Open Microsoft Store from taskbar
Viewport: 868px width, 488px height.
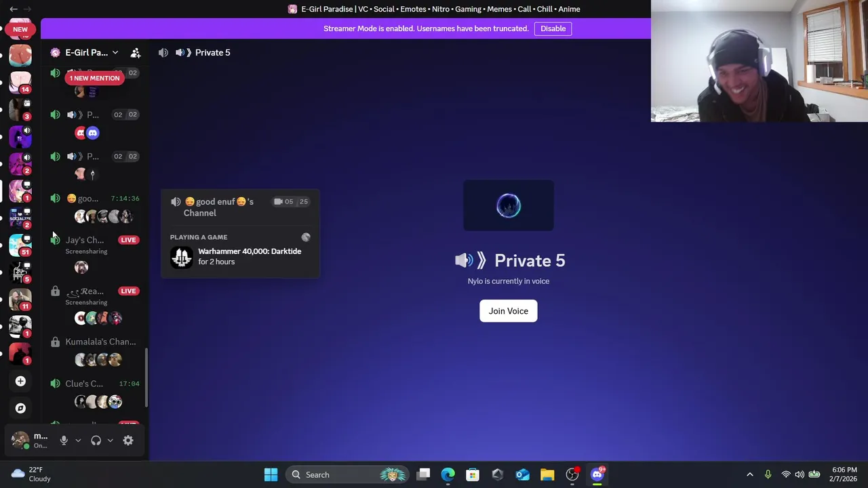click(473, 474)
